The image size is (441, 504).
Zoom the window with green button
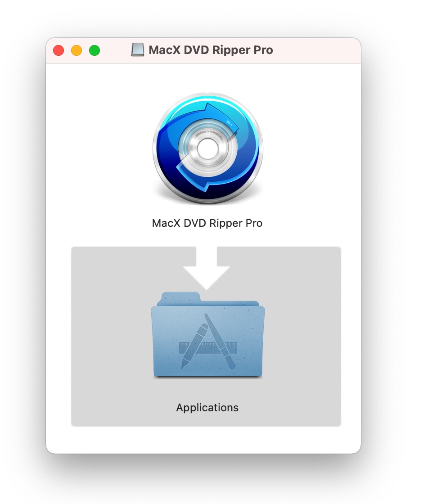coord(94,50)
